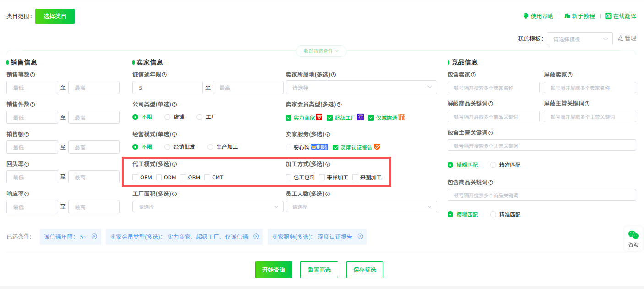Check the OEM checkbox

(x=136, y=178)
